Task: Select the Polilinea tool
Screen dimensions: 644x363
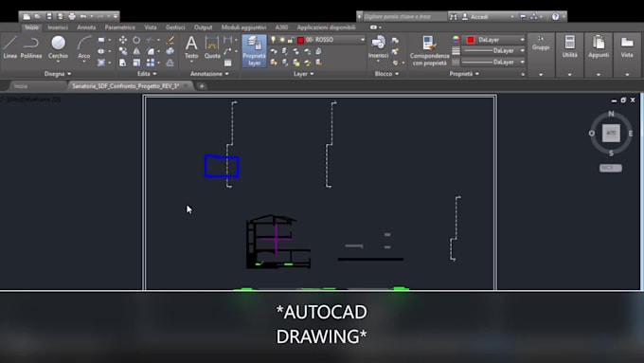Action: point(31,46)
